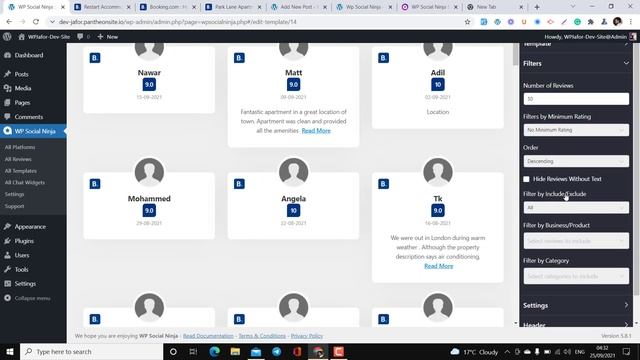This screenshot has height=360, width=640.
Task: Open Terms & Conditions footer link
Action: (x=262, y=336)
